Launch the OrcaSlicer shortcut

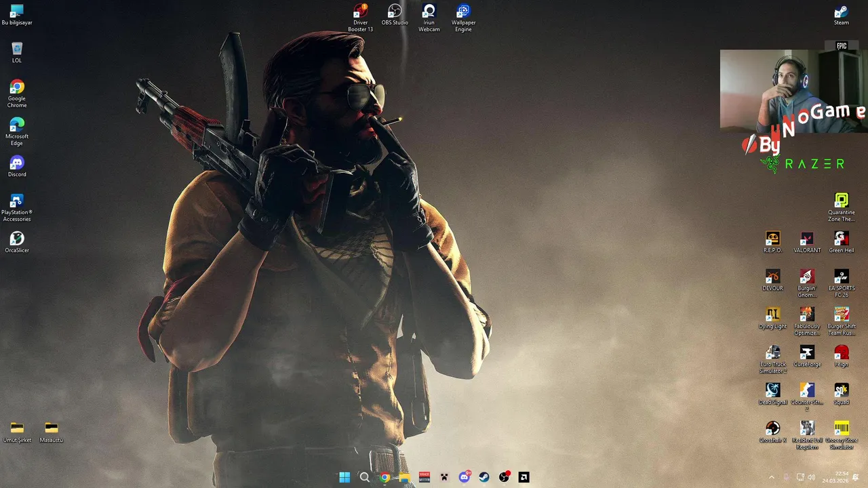[x=17, y=243]
